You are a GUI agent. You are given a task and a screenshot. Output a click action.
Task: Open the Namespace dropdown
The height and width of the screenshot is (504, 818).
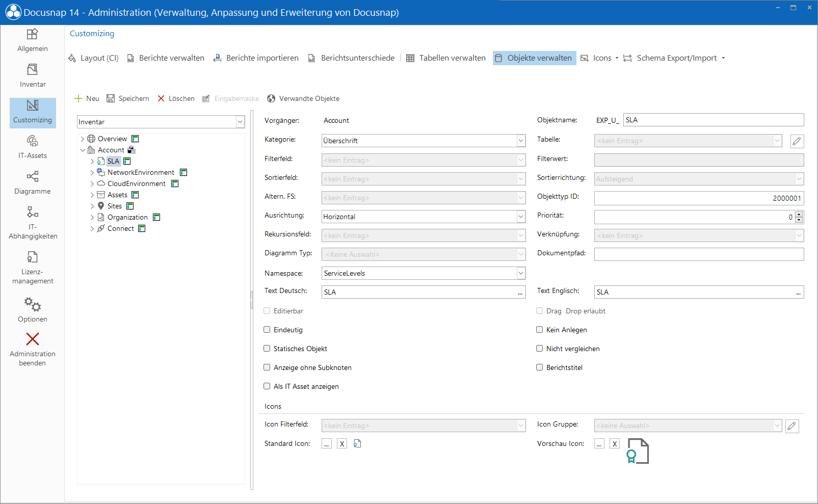[x=521, y=273]
